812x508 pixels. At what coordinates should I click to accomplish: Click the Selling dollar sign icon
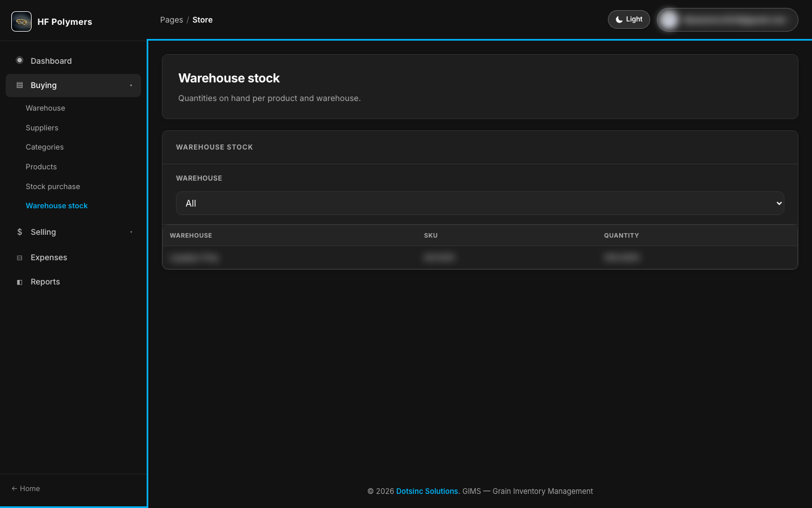click(x=20, y=232)
